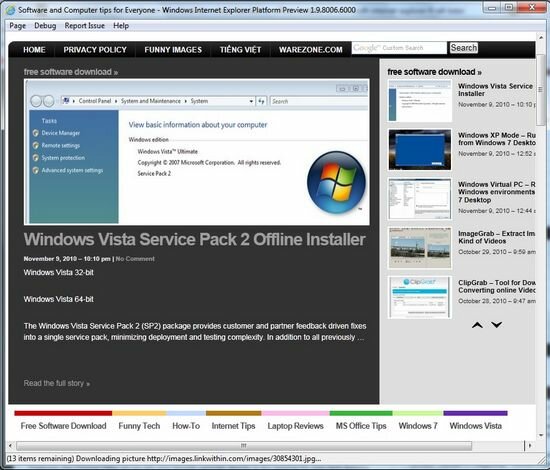This screenshot has height=470, width=550.
Task: Open Windows 7 category
Action: click(418, 426)
